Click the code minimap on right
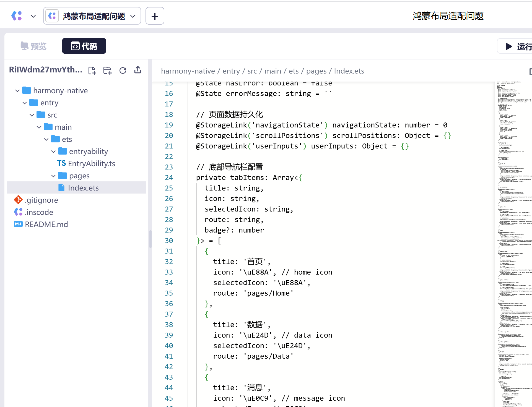 coord(513,243)
